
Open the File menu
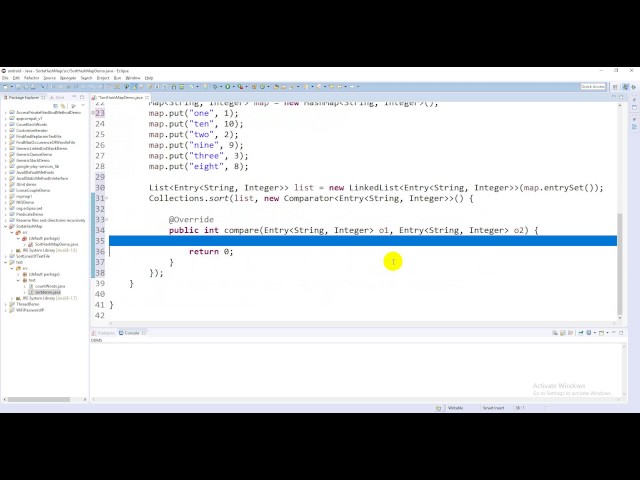point(5,78)
